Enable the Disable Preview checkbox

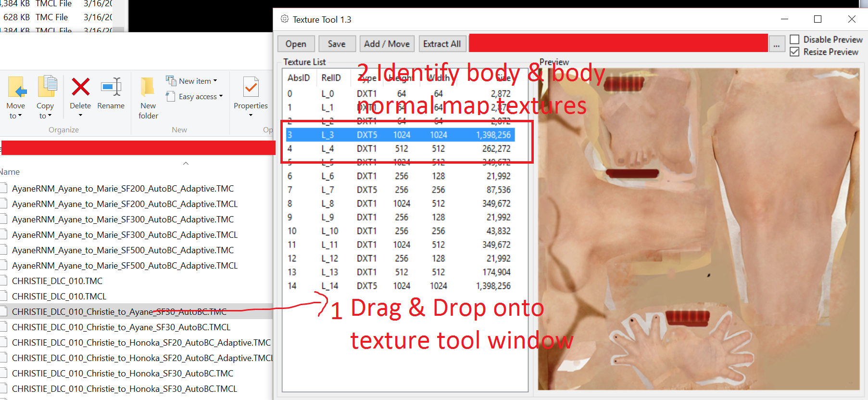(794, 39)
